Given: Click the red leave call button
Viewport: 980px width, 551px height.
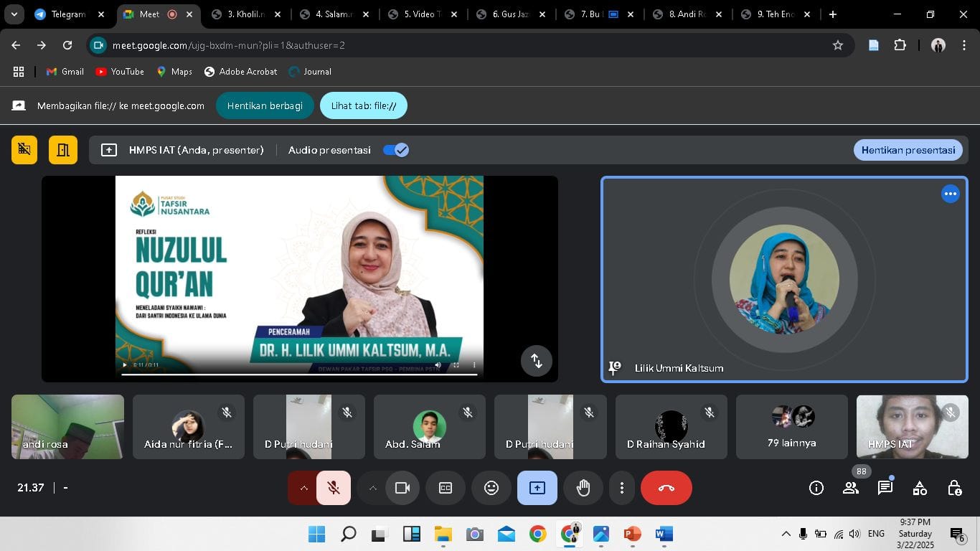Looking at the screenshot, I should coord(666,488).
